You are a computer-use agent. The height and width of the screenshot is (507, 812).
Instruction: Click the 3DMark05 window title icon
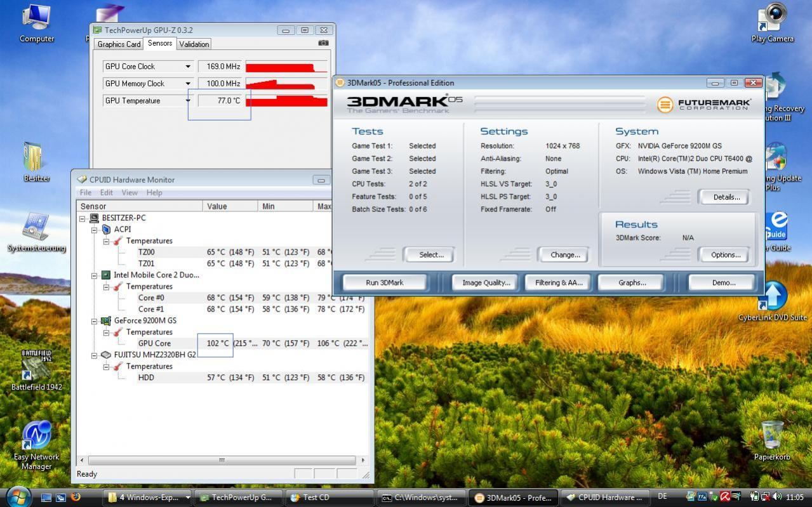[340, 82]
